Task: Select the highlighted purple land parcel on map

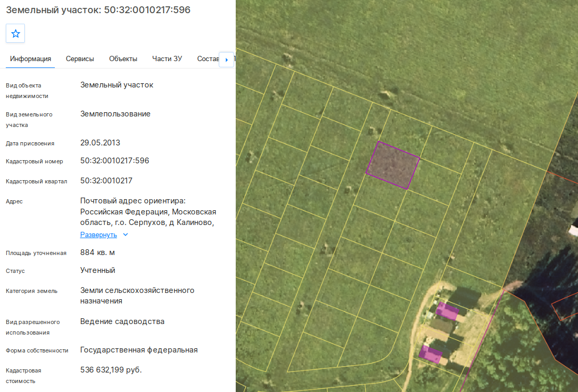Action: [393, 165]
